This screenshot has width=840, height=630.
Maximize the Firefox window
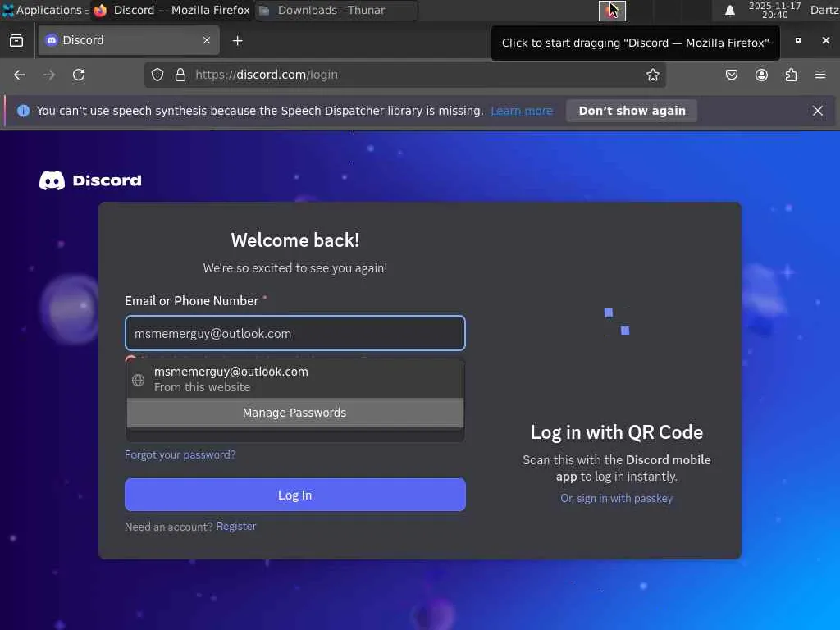click(797, 40)
